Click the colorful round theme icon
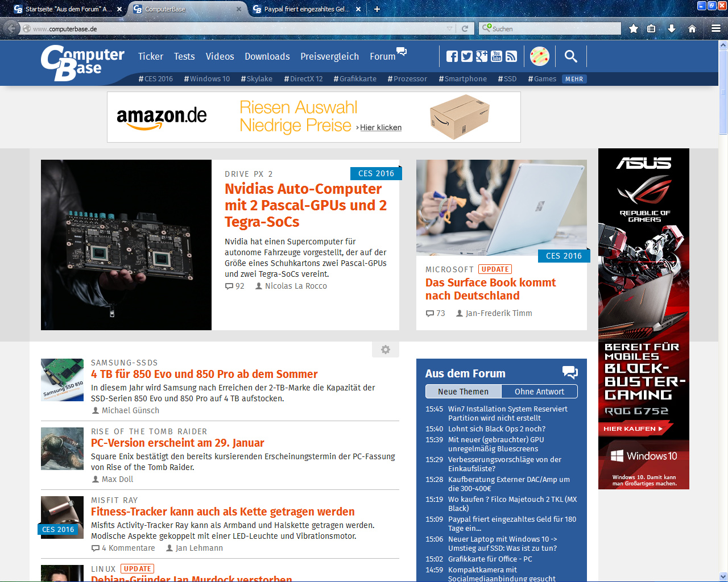The image size is (728, 582). point(540,56)
